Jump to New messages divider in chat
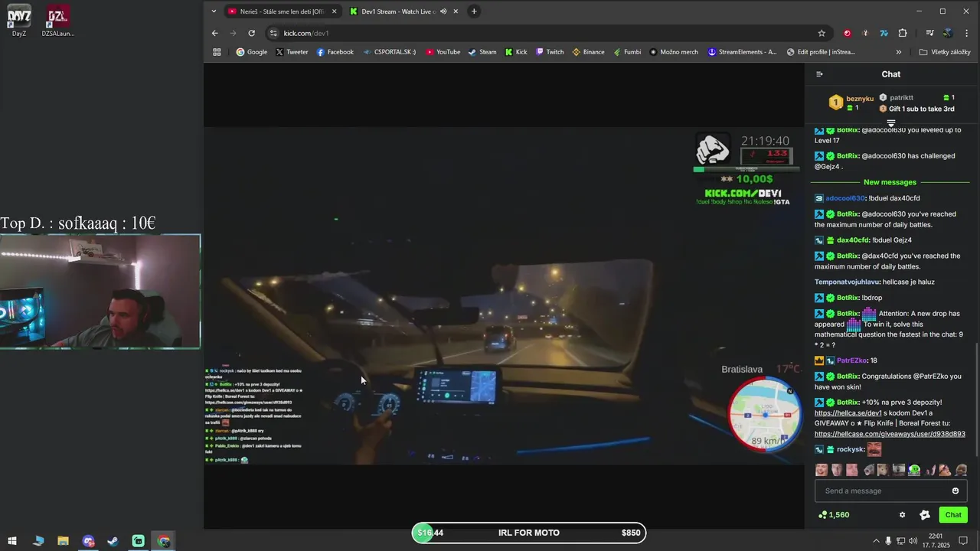The image size is (980, 551). pyautogui.click(x=890, y=182)
